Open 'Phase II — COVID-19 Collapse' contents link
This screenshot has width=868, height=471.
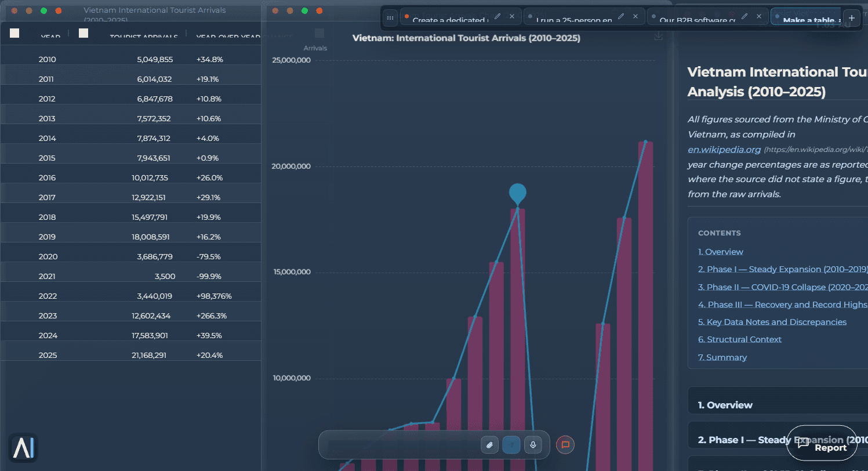[783, 287]
